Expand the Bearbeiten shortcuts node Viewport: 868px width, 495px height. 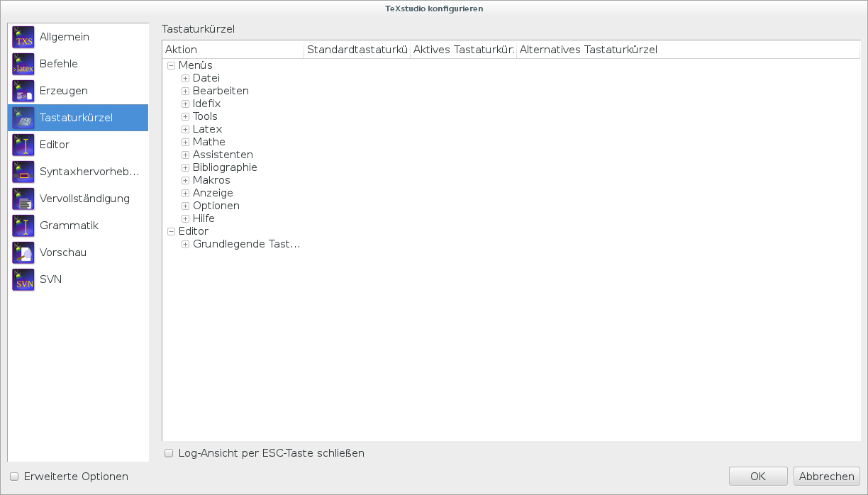coord(185,91)
